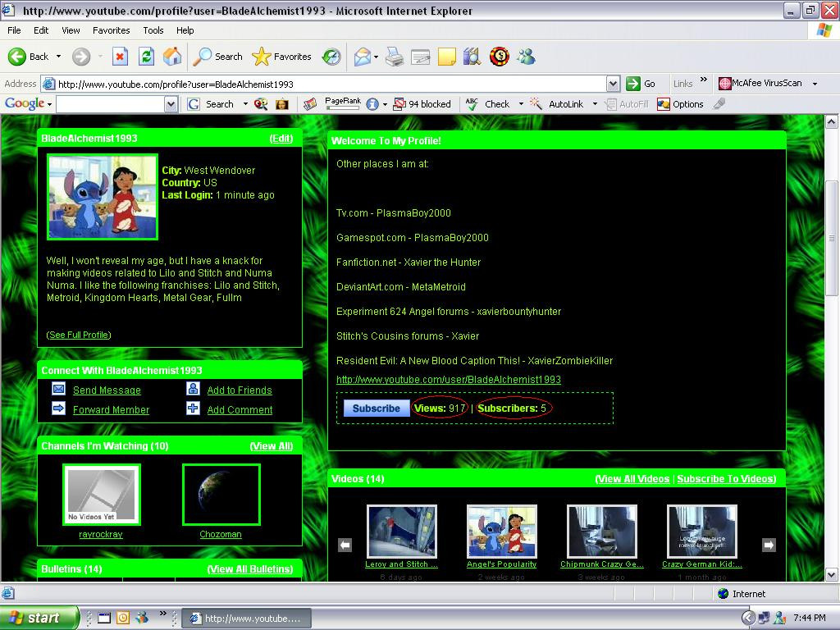This screenshot has width=840, height=630.
Task: Open View All Videos link
Action: (632, 479)
